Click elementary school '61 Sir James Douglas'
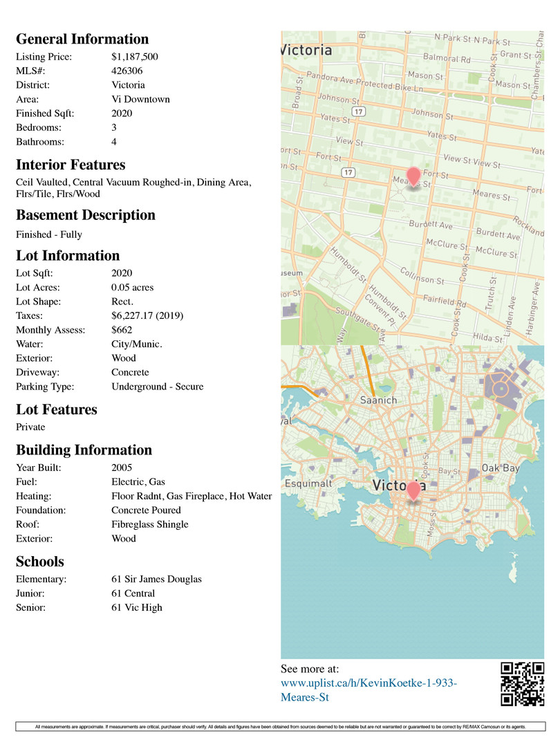 [156, 580]
